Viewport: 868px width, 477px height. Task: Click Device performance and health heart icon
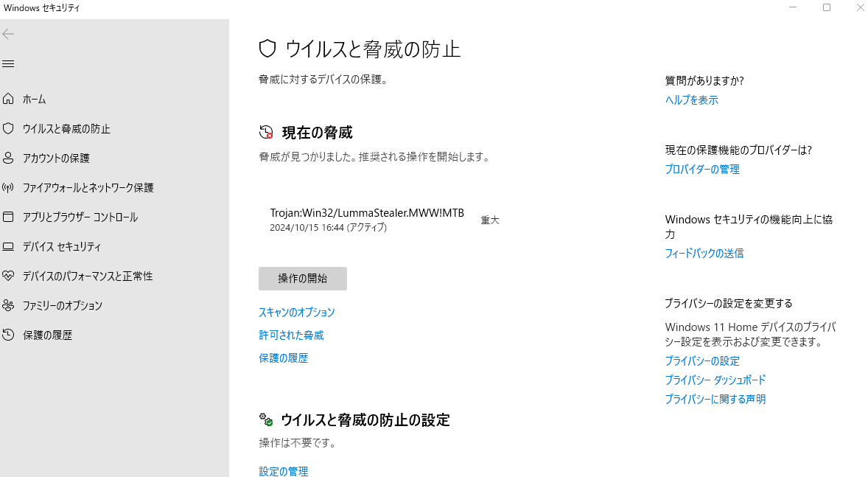coord(9,276)
